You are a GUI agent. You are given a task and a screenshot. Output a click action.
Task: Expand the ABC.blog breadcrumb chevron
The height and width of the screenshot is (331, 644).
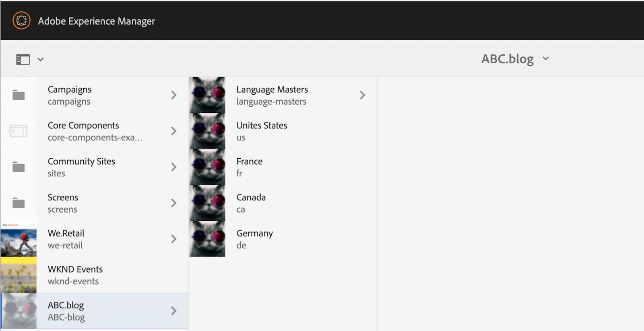click(545, 58)
